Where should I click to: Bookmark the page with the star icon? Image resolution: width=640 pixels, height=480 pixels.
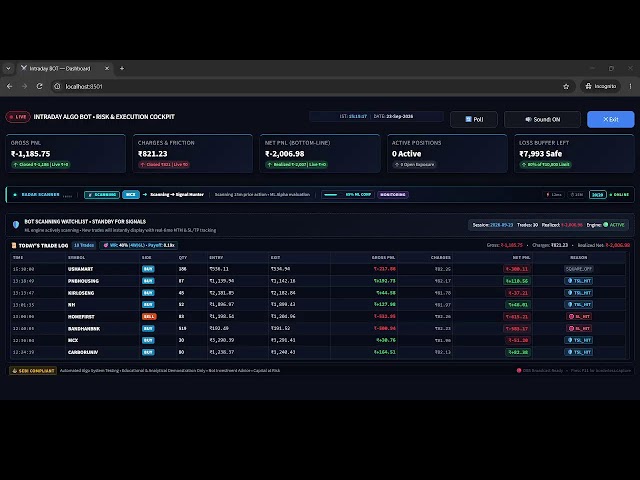click(566, 86)
